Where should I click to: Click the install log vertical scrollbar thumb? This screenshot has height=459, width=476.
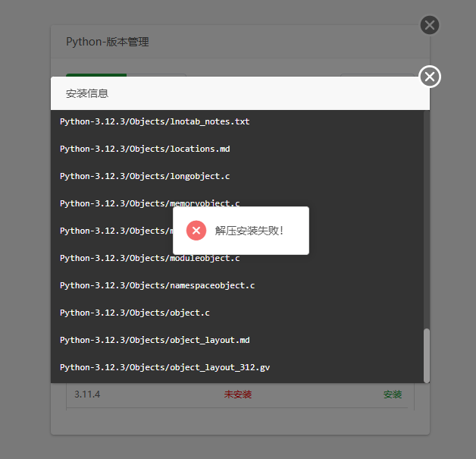pos(427,355)
